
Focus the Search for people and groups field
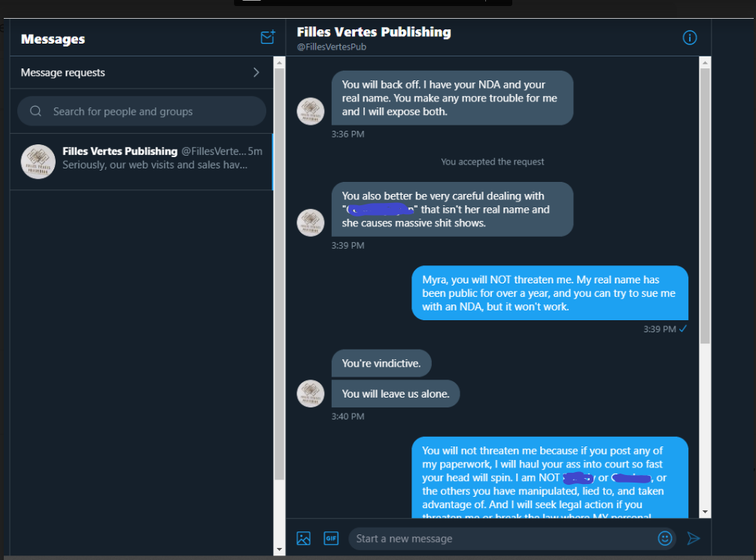(x=150, y=111)
